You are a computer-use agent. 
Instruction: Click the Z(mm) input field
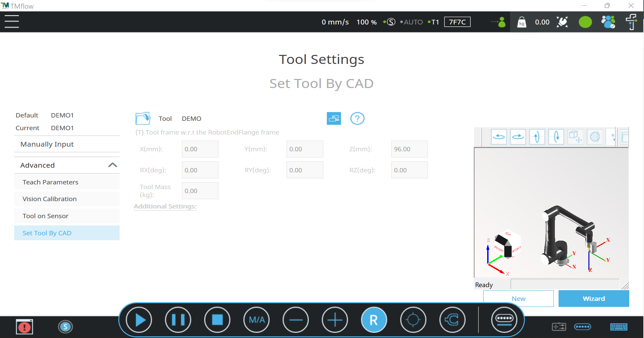(x=409, y=149)
